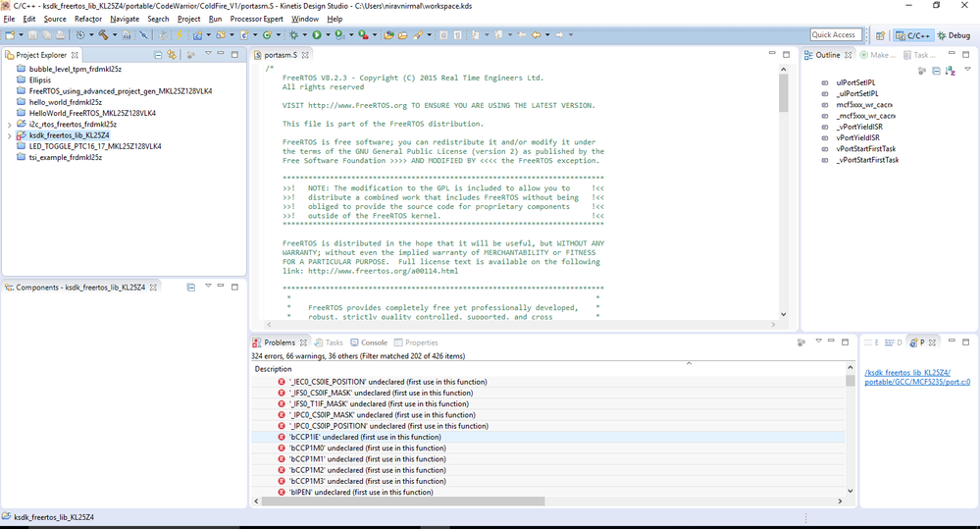The image size is (980, 529).
Task: Switch to the Tasks tab
Action: pyautogui.click(x=329, y=343)
